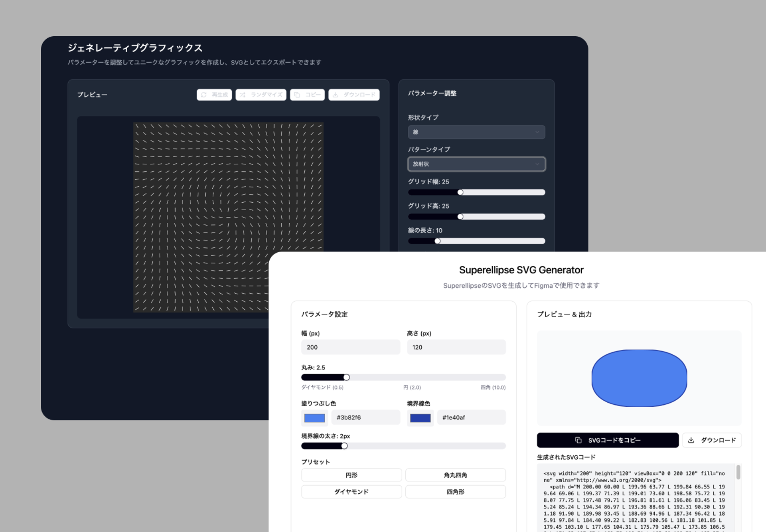766x532 pixels.
Task: Select the 角丸四角 preset button
Action: pyautogui.click(x=455, y=475)
